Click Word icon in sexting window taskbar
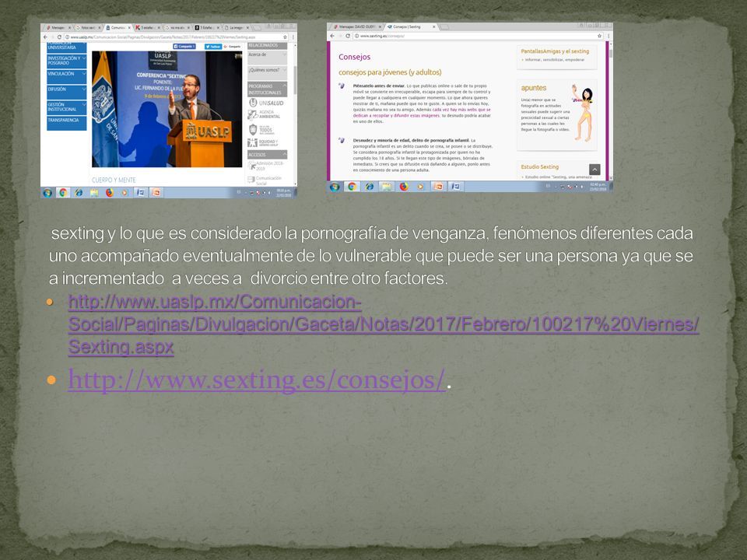 (455, 187)
